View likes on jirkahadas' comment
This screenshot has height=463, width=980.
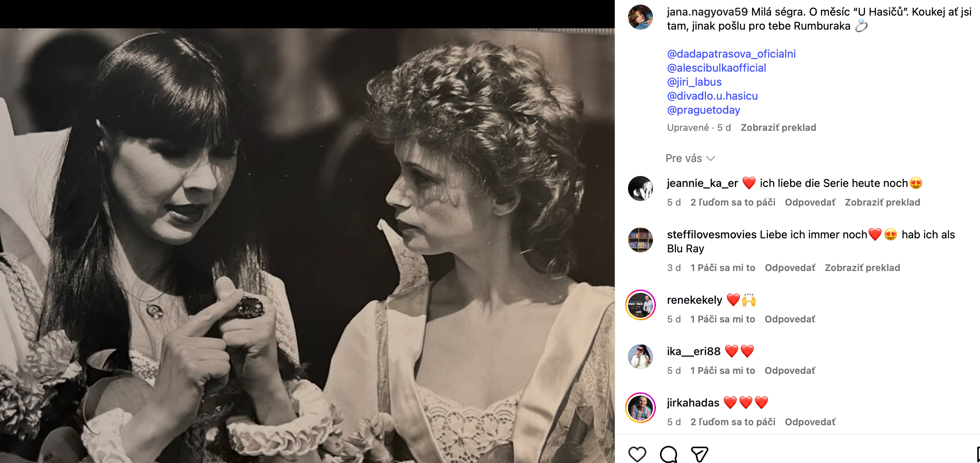point(732,422)
